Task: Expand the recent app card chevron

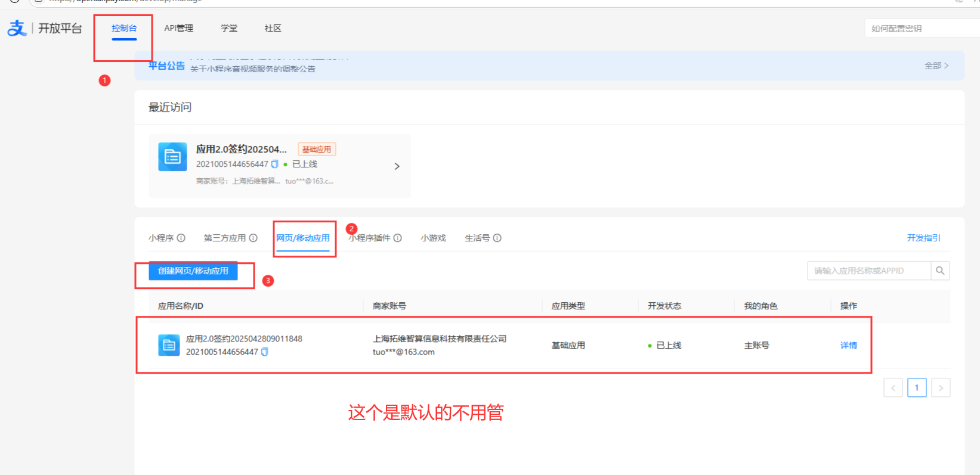Action: (x=397, y=166)
